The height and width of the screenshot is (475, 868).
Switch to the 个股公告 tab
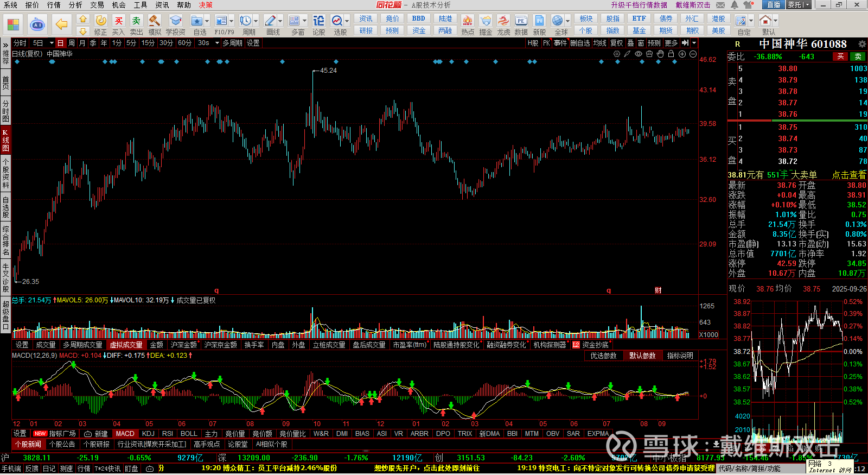(x=62, y=444)
